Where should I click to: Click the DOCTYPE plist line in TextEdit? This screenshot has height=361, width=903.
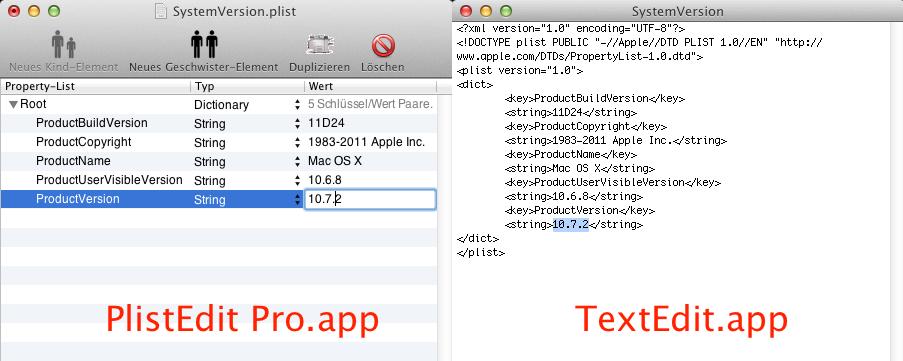coord(640,49)
